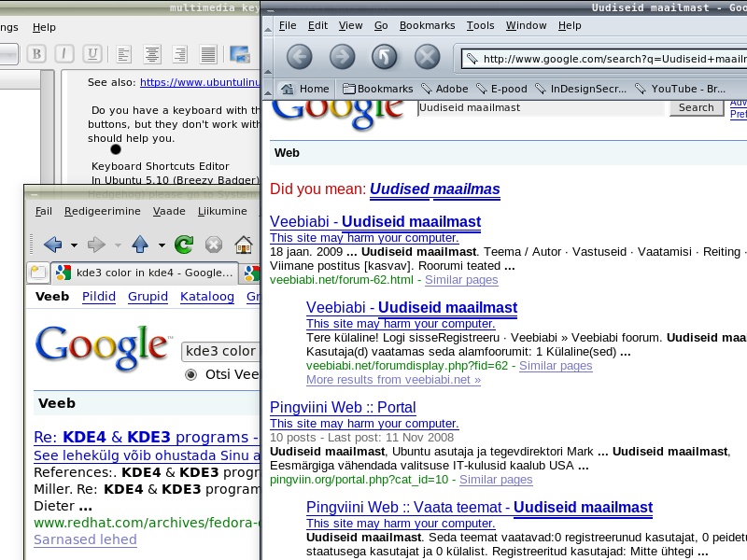Click the Google Search button

coord(696,107)
